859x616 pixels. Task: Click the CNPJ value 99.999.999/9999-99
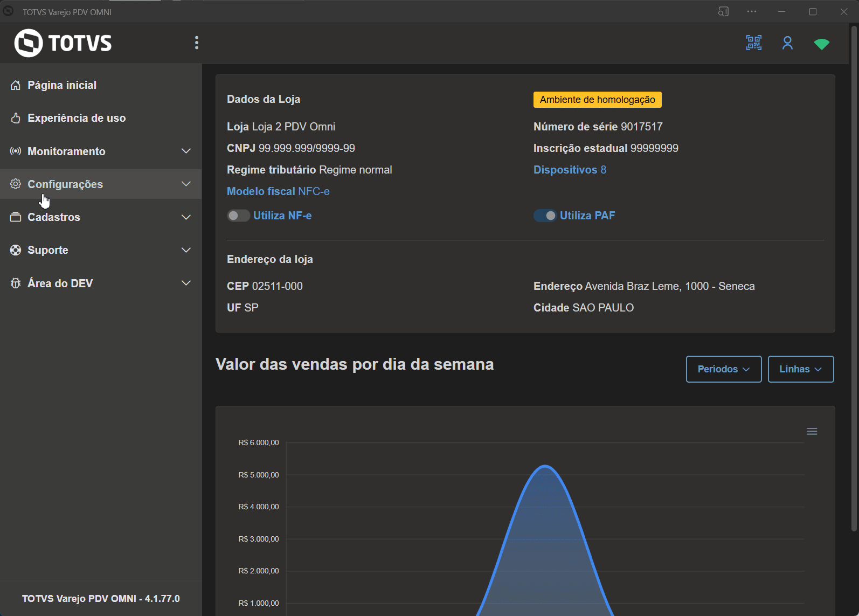(x=307, y=148)
